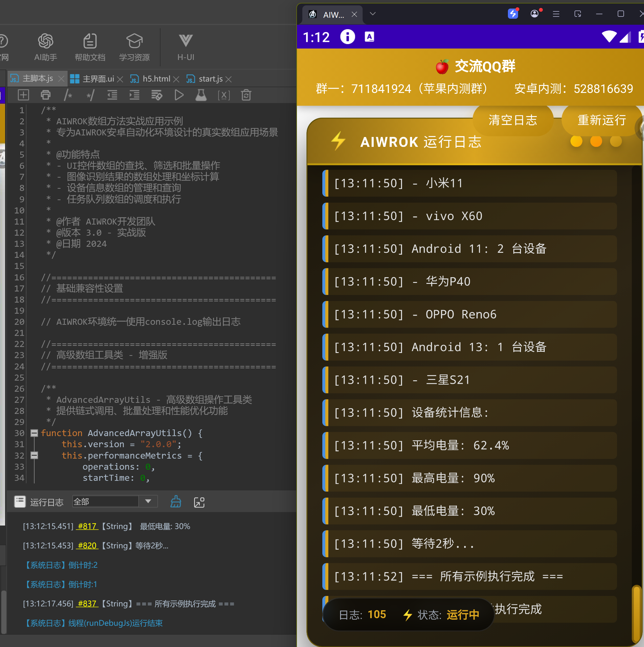Click the 运行日志 panel icon

20,502
